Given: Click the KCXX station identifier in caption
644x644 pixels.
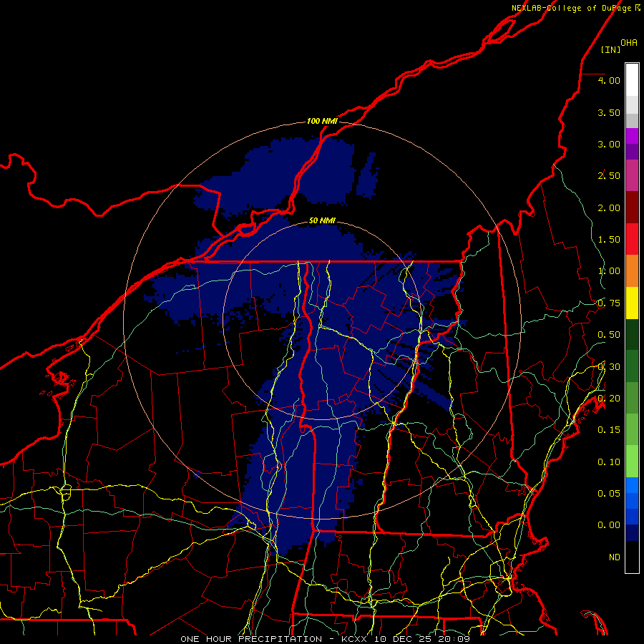Looking at the screenshot, I should (x=355, y=639).
